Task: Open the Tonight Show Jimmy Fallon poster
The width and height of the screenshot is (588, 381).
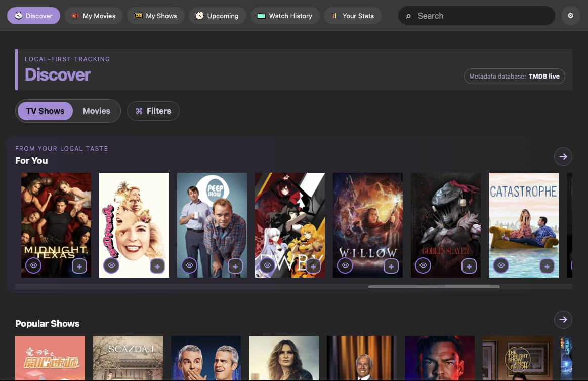Action: tap(518, 358)
